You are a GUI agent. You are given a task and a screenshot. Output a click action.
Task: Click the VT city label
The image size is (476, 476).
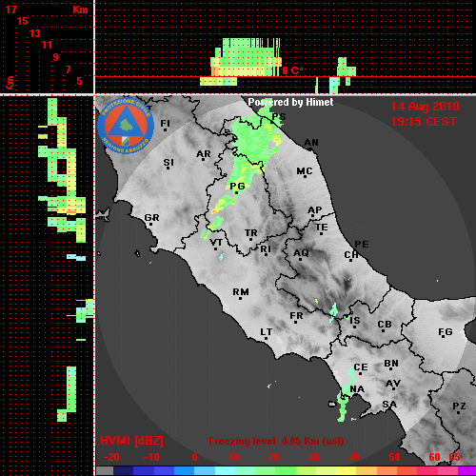[x=216, y=243]
